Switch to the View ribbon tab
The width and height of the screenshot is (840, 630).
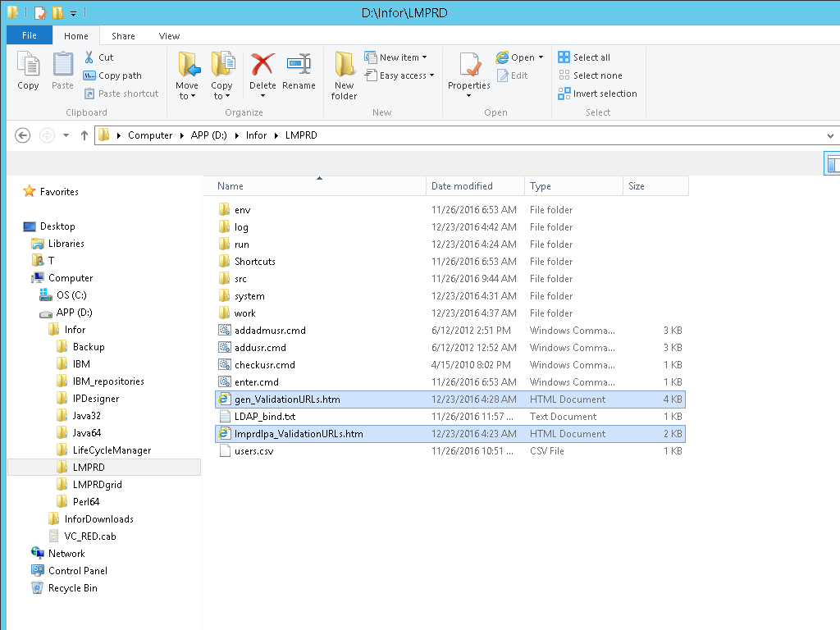pos(169,36)
